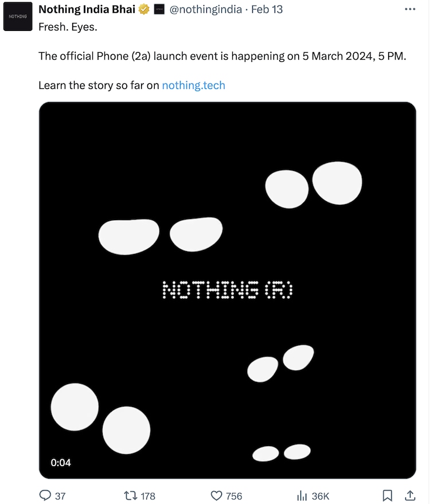Click the 37 replies count
This screenshot has width=430, height=504.
(60, 496)
